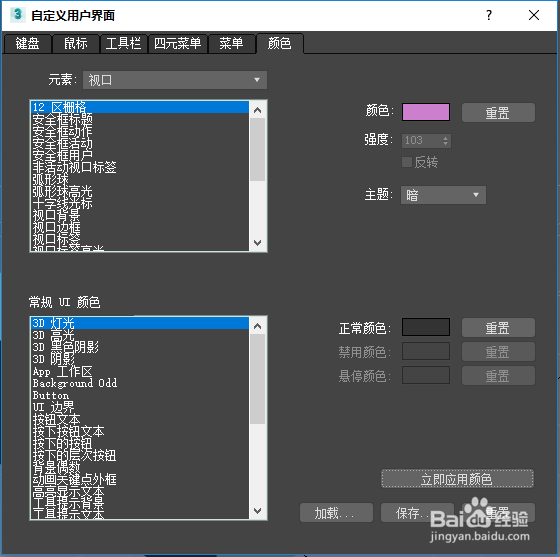560x557 pixels.
Task: Select 弧形球 in the list
Action: pos(140,179)
